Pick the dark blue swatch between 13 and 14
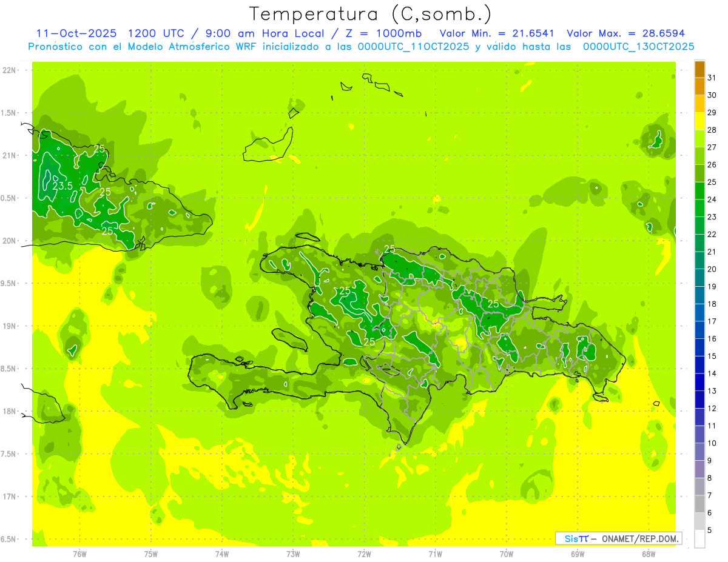 click(699, 383)
